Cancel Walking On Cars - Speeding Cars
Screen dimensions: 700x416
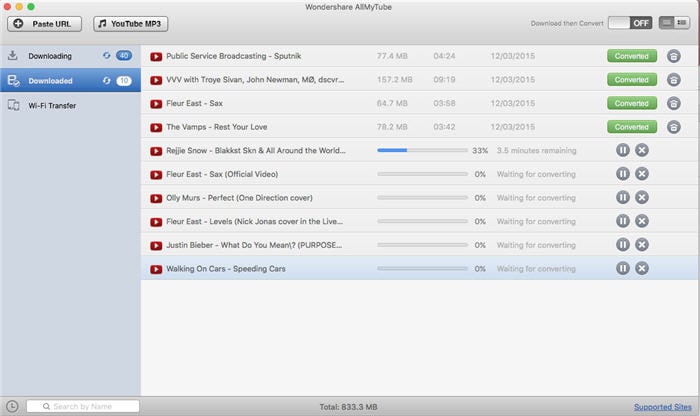click(x=642, y=268)
